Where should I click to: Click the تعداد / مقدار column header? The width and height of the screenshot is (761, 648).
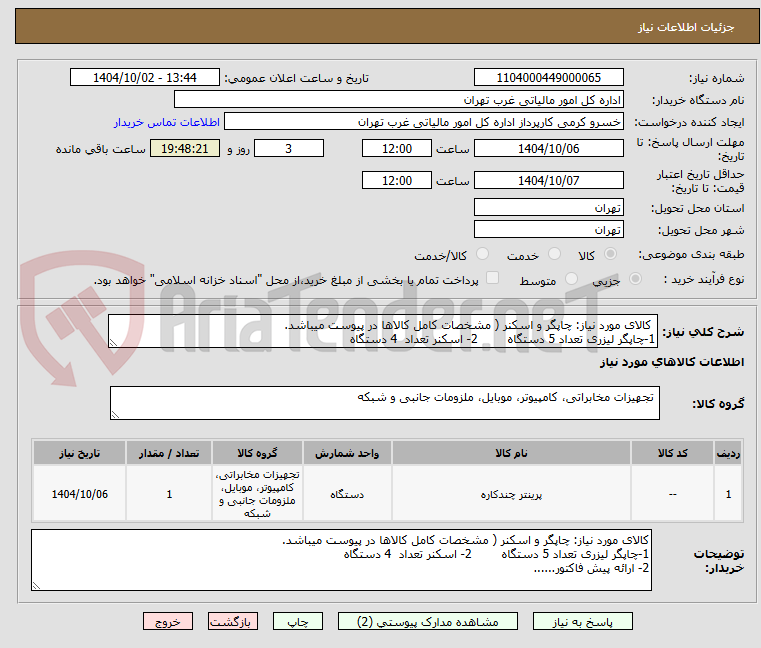click(169, 453)
